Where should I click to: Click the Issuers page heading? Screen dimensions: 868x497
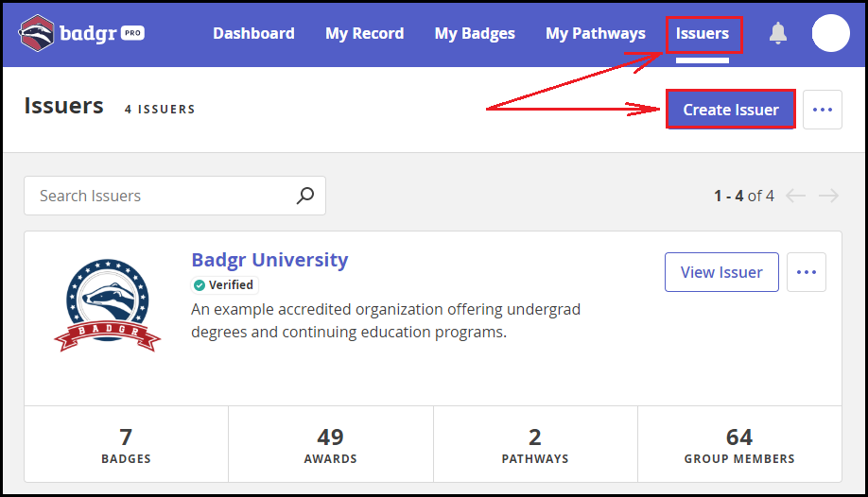click(x=63, y=106)
